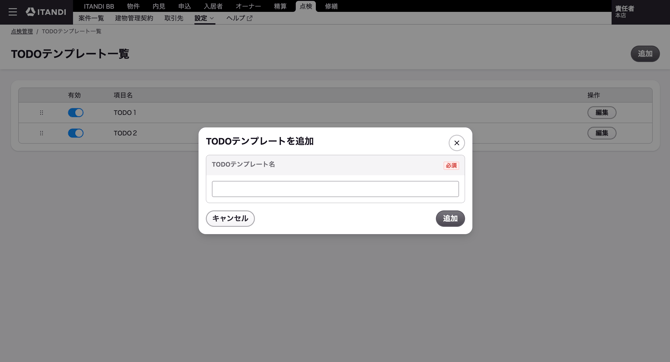Viewport: 670px width, 362px height.
Task: Close the TODO template dialog
Action: click(456, 143)
